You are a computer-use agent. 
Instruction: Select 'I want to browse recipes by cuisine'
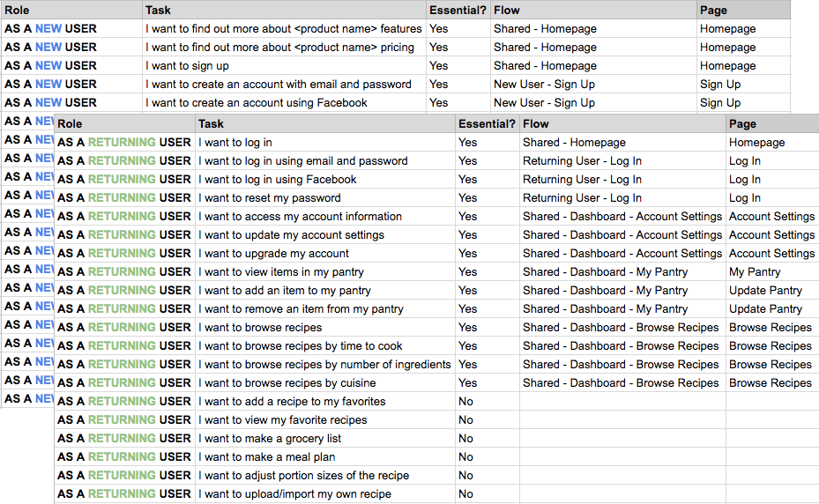pos(287,383)
